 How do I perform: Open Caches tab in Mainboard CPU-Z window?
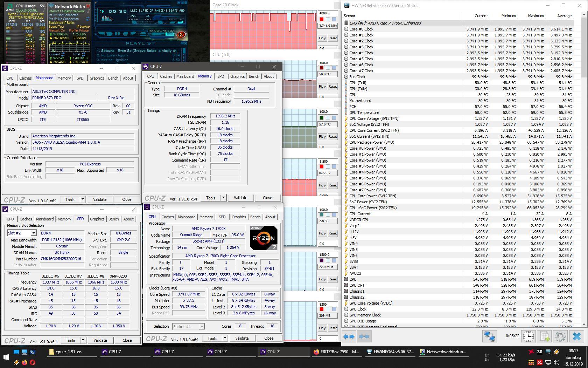coord(25,78)
